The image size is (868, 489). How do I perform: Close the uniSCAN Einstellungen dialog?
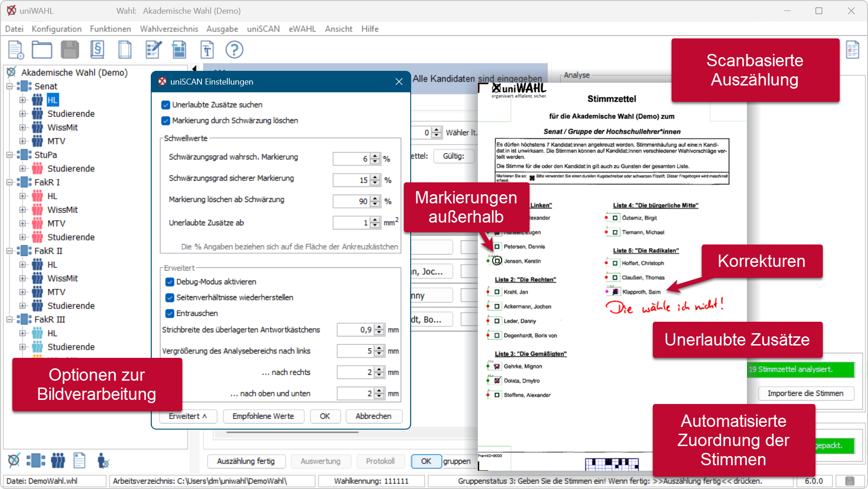[x=399, y=81]
